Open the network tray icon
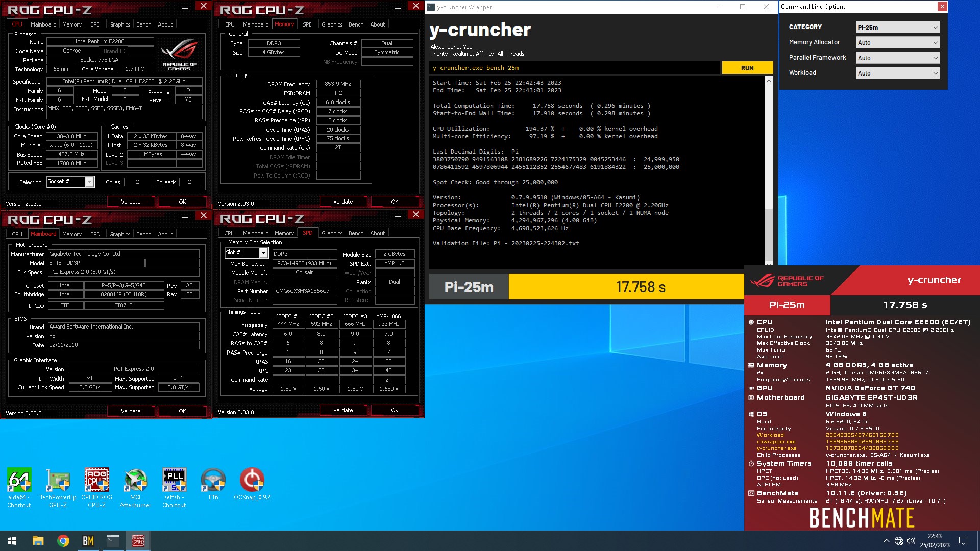The image size is (980, 551). point(899,541)
